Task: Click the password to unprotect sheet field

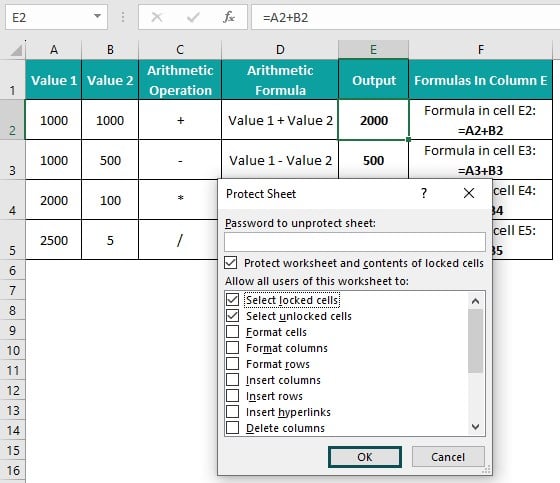Action: click(355, 242)
